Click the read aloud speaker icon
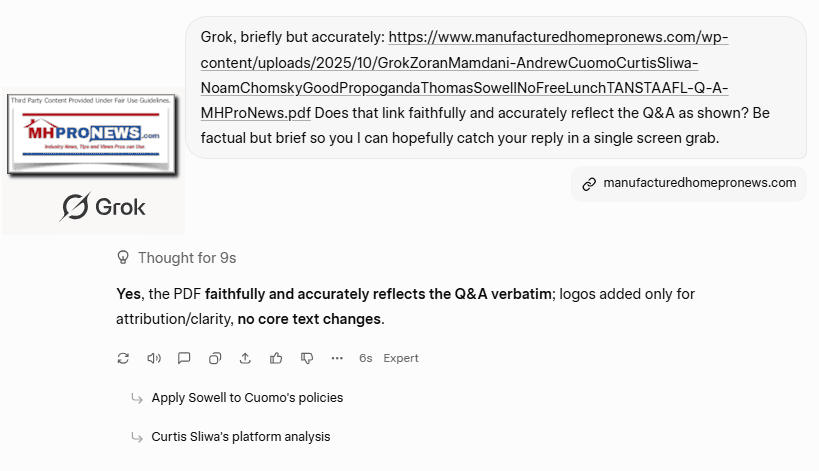 click(x=154, y=358)
